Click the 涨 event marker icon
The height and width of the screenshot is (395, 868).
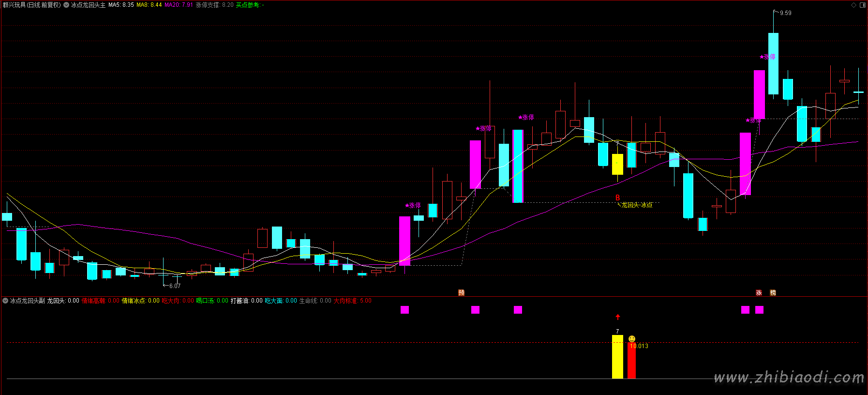tap(759, 293)
